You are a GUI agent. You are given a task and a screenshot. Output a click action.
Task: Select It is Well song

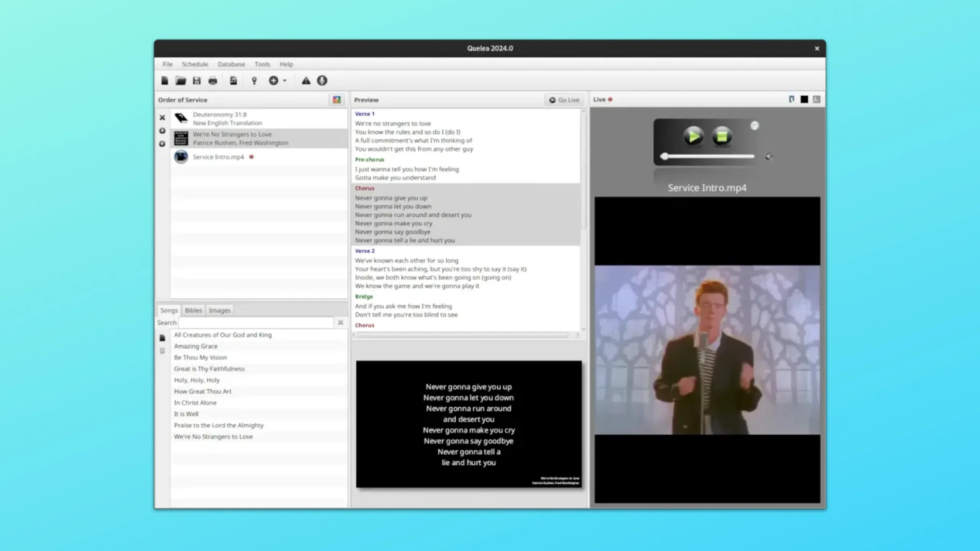[x=259, y=414]
